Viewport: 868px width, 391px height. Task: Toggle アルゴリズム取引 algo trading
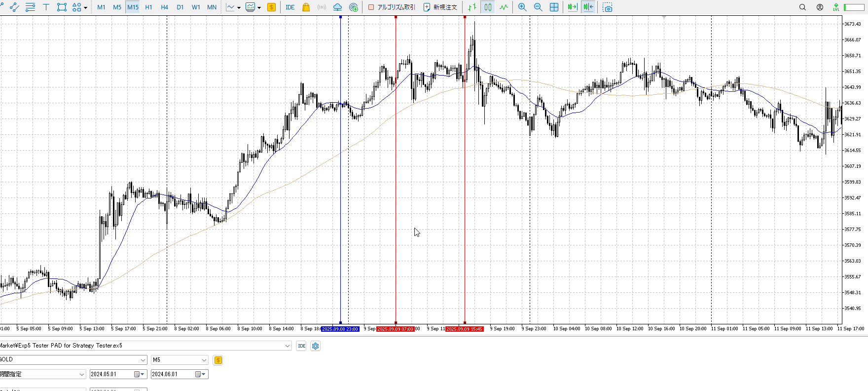pyautogui.click(x=392, y=7)
